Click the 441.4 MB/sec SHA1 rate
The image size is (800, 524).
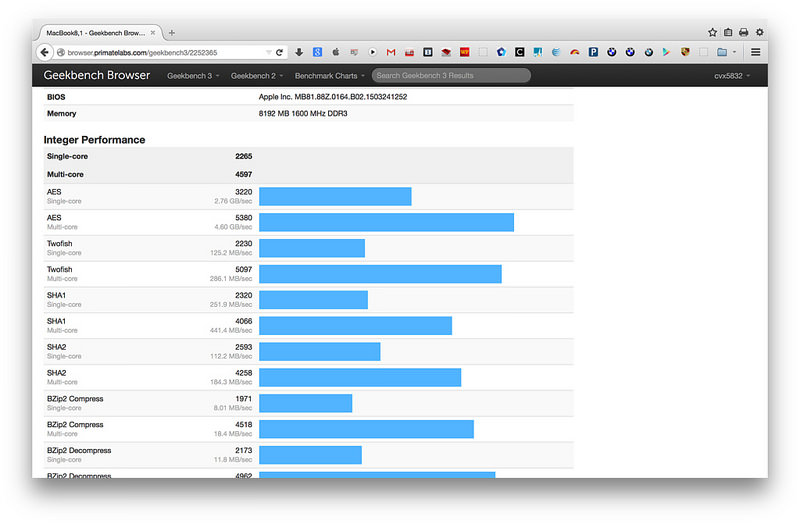231,330
